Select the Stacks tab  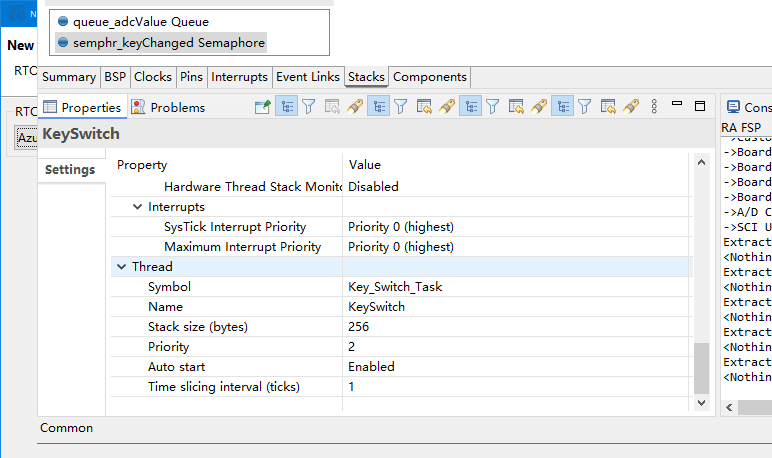click(x=366, y=77)
